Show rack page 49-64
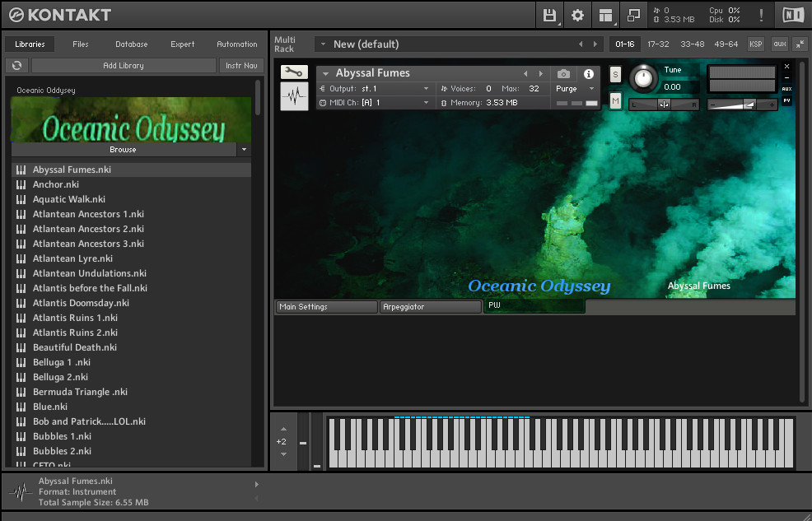The height and width of the screenshot is (521, 812). [x=726, y=44]
